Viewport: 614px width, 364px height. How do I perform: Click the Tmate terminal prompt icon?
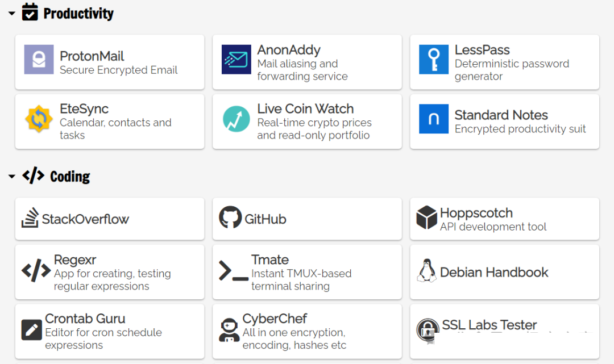[x=234, y=271]
